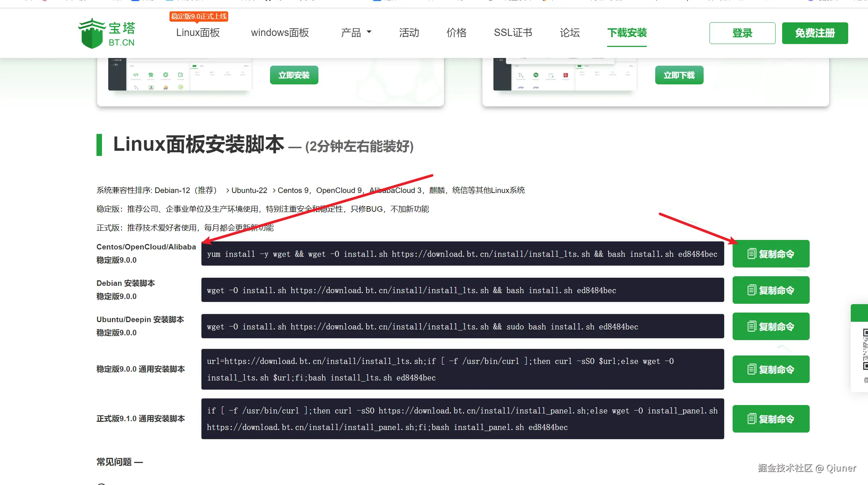The height and width of the screenshot is (485, 868).
Task: Copy the Ubuntu/Deepin install command
Action: [770, 327]
